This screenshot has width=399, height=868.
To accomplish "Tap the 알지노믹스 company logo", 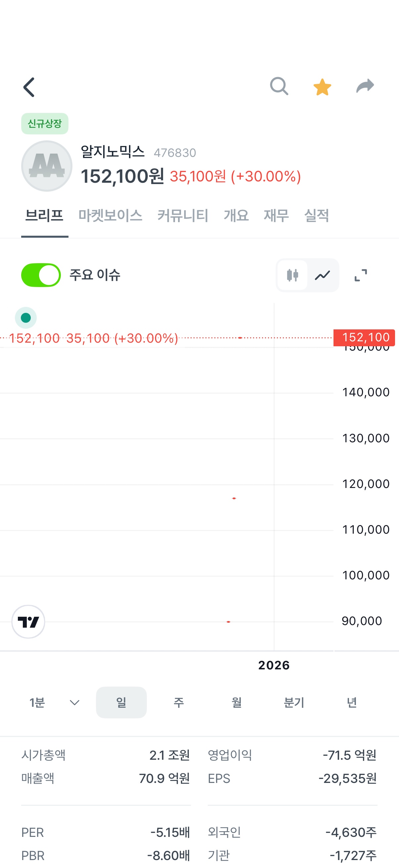I will 47,166.
